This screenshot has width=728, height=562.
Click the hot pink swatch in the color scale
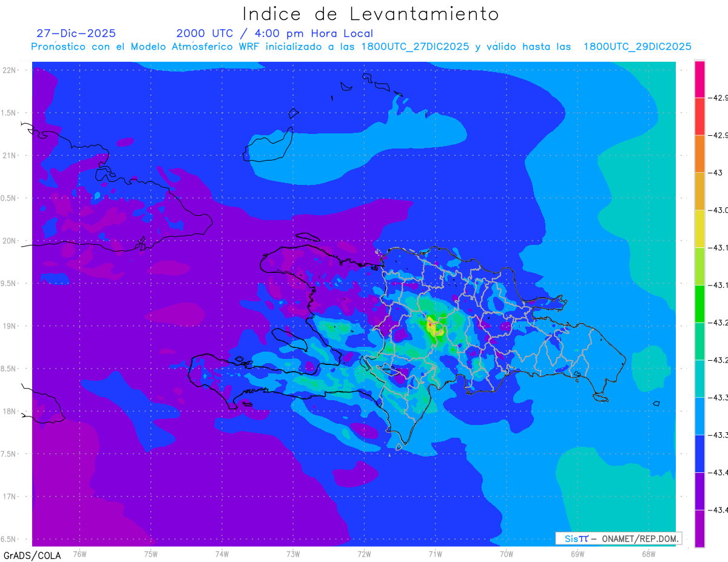699,79
